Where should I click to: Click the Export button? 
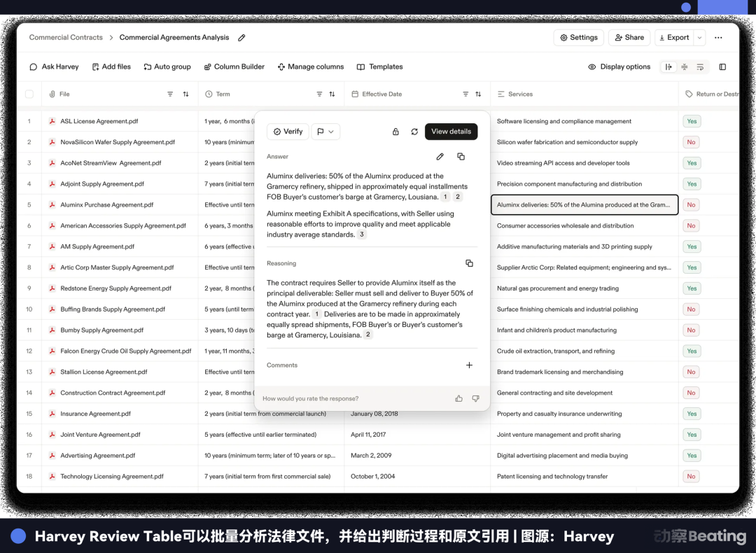[x=674, y=38]
